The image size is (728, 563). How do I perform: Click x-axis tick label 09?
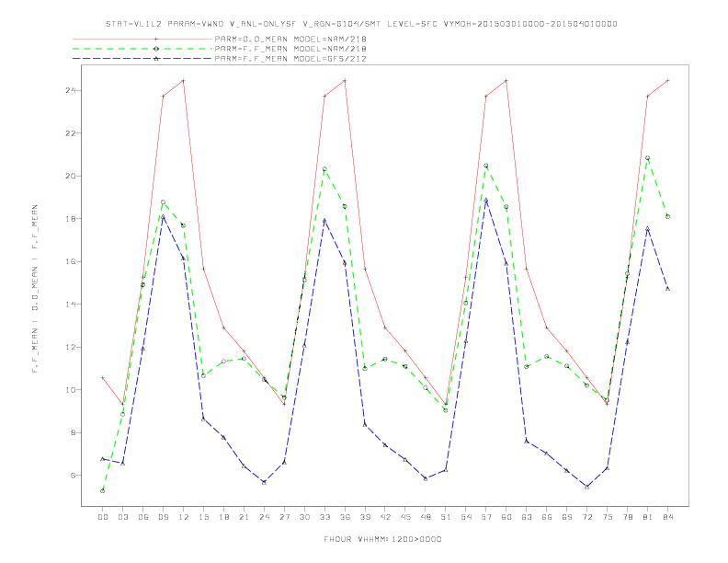click(163, 517)
